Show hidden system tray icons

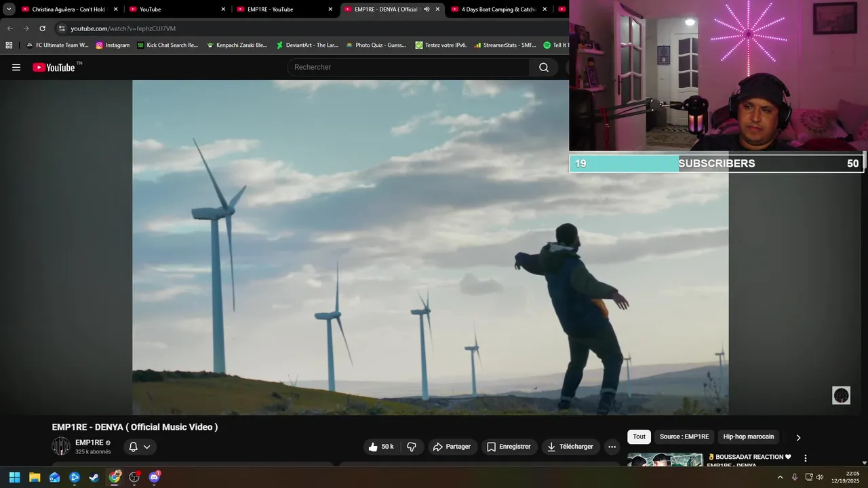(x=780, y=477)
